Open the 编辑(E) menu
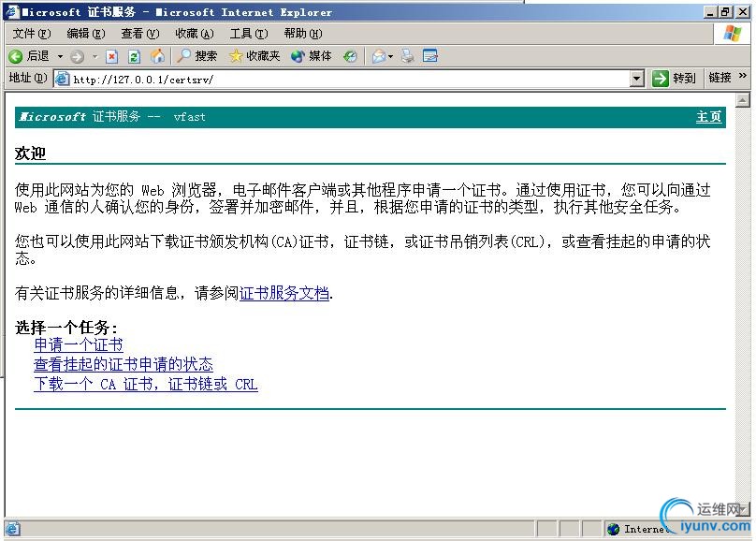The height and width of the screenshot is (541, 756). point(86,34)
